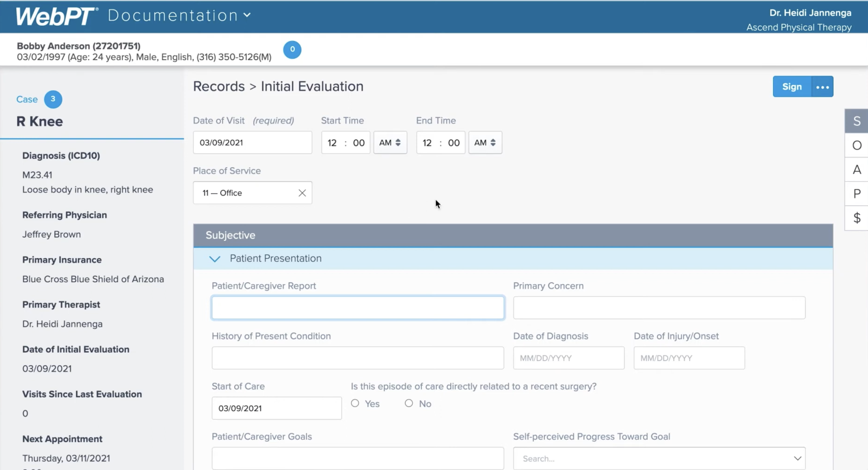Click 'Loose body in knee, right knee' text
This screenshot has width=868, height=470.
point(87,190)
